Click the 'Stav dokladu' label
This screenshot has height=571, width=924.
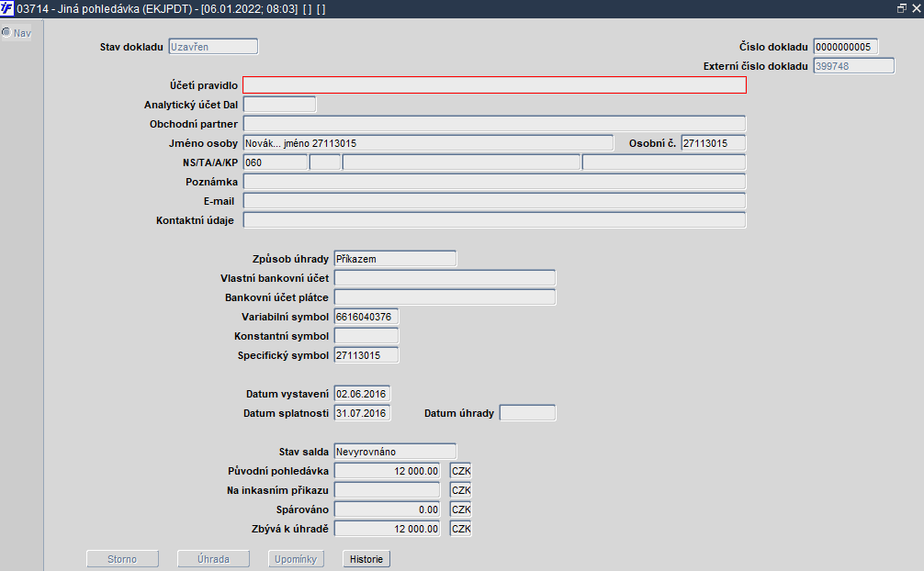[x=131, y=47]
